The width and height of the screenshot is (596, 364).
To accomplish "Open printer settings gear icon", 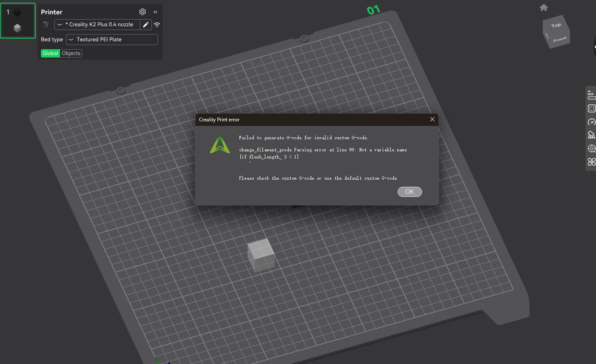I will 142,12.
